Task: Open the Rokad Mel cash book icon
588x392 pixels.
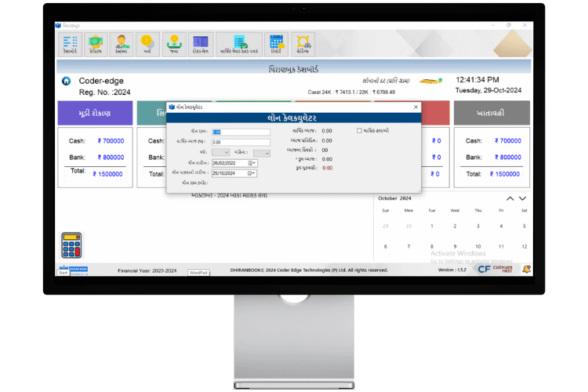Action: (200, 44)
